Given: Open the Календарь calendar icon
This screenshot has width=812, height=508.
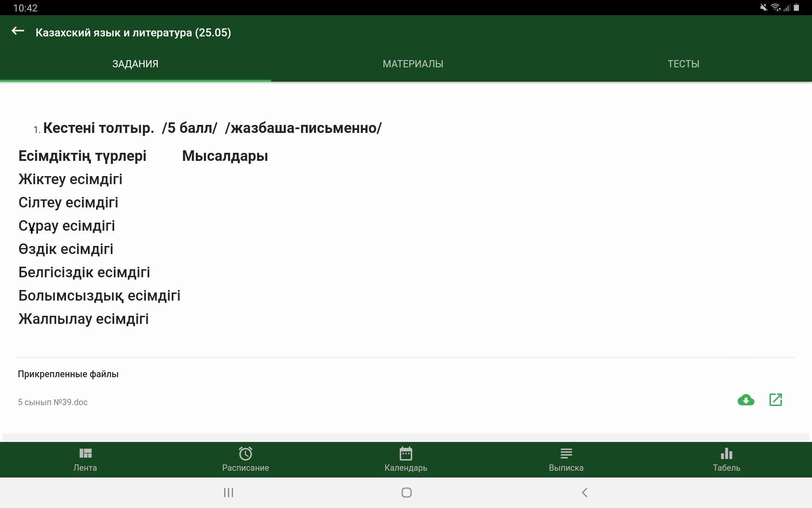Looking at the screenshot, I should point(406,454).
